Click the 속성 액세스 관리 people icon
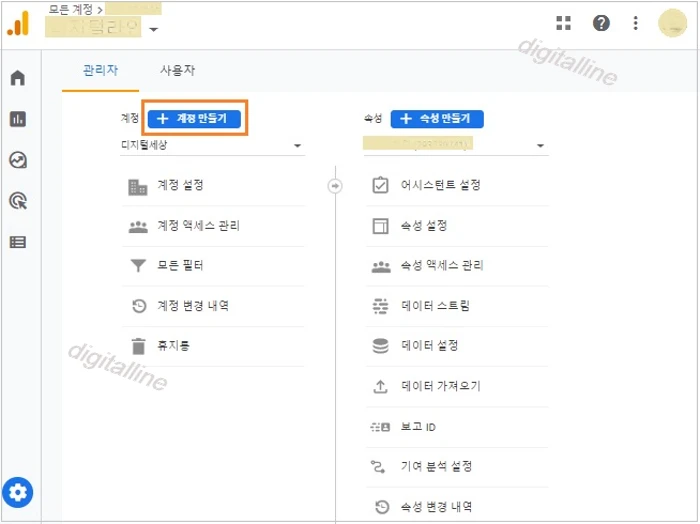Image resolution: width=700 pixels, height=524 pixels. click(381, 267)
